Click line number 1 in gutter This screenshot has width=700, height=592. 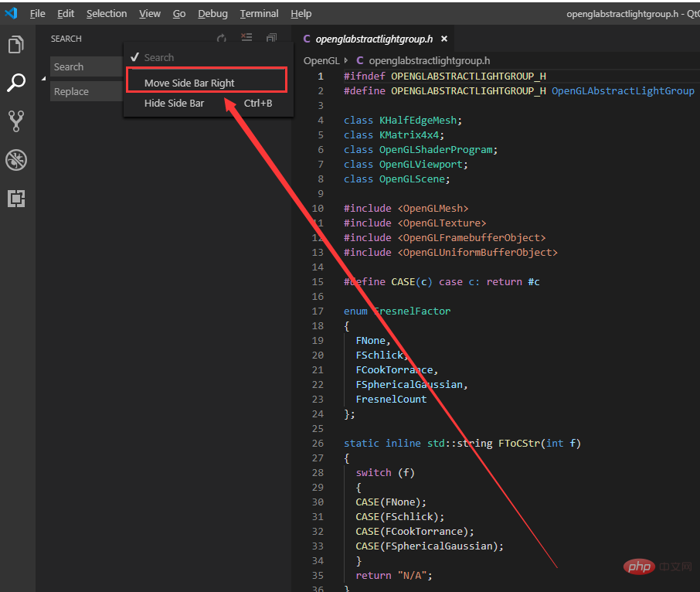coord(321,77)
